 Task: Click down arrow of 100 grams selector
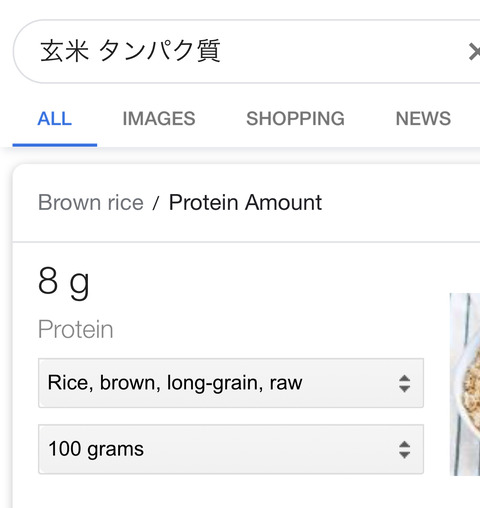(404, 455)
